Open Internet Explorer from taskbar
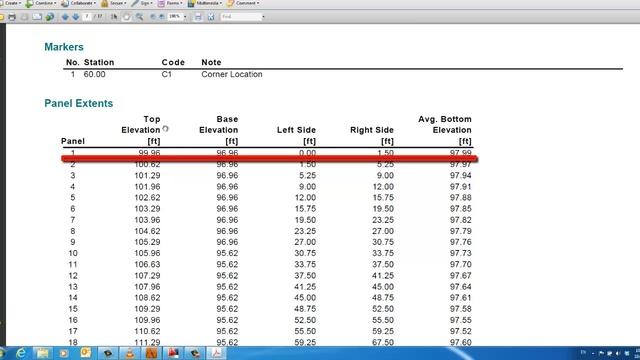 pos(21,353)
